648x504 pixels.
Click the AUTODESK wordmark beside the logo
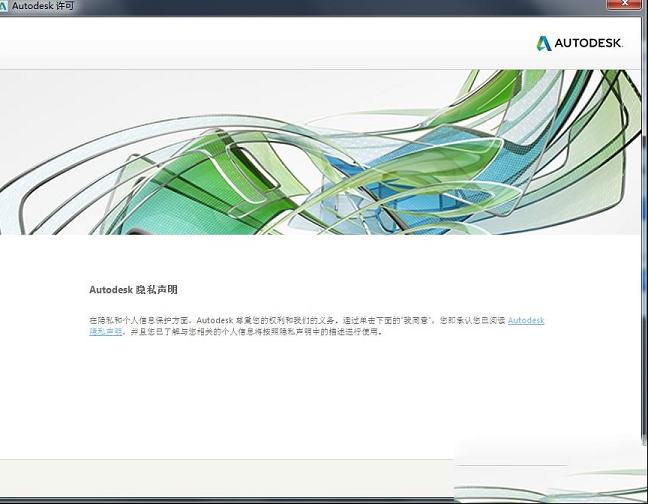[x=588, y=44]
